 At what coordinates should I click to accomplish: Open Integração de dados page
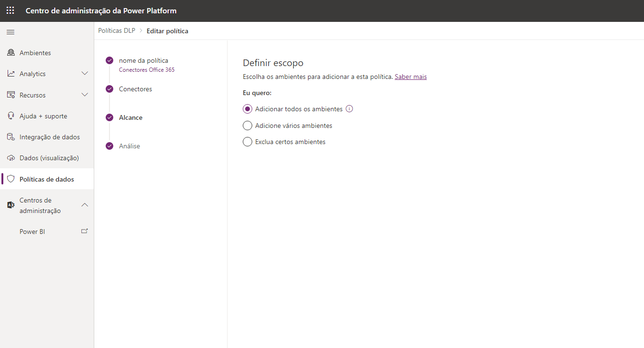tap(47, 137)
